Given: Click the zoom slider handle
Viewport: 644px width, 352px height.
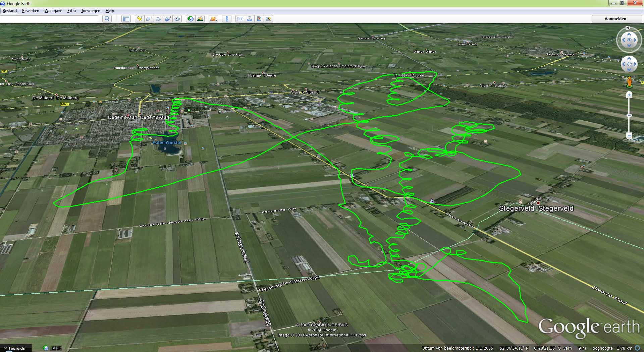Looking at the screenshot, I should [x=629, y=115].
